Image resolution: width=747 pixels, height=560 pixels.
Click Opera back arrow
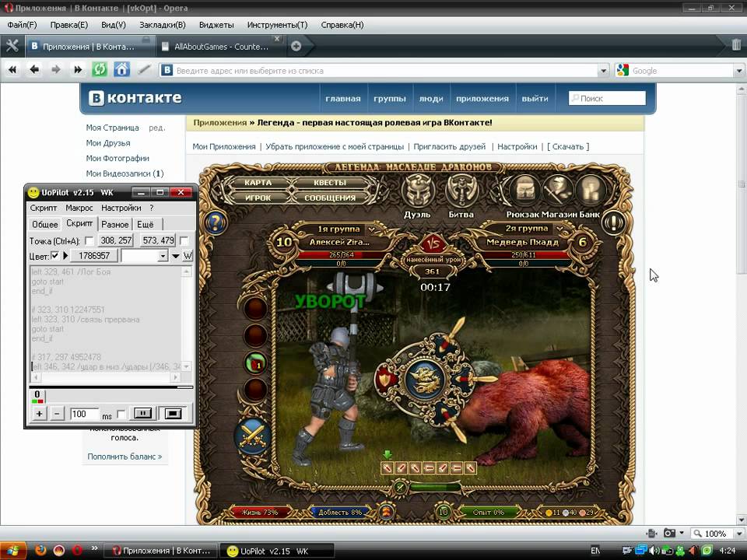pyautogui.click(x=34, y=70)
